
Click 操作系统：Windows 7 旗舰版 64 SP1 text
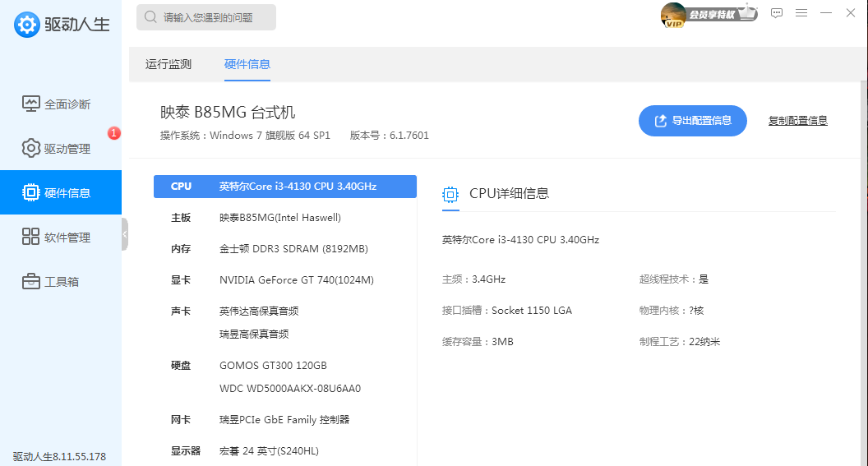(x=245, y=135)
